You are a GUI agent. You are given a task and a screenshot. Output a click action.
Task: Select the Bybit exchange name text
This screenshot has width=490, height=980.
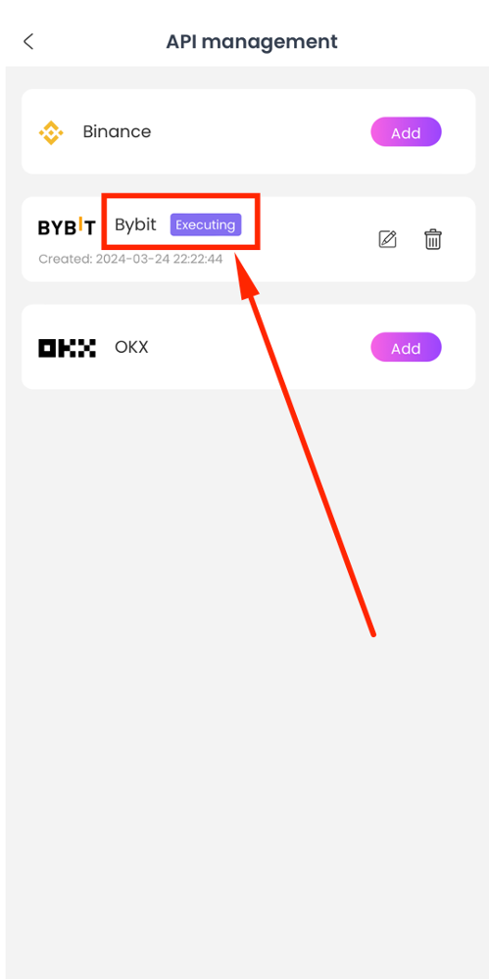click(x=135, y=224)
